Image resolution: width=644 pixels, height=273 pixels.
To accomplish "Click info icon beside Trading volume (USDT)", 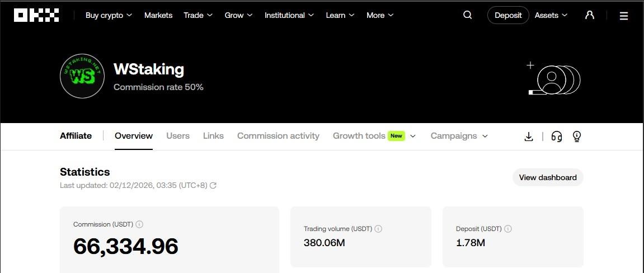I will pyautogui.click(x=378, y=229).
